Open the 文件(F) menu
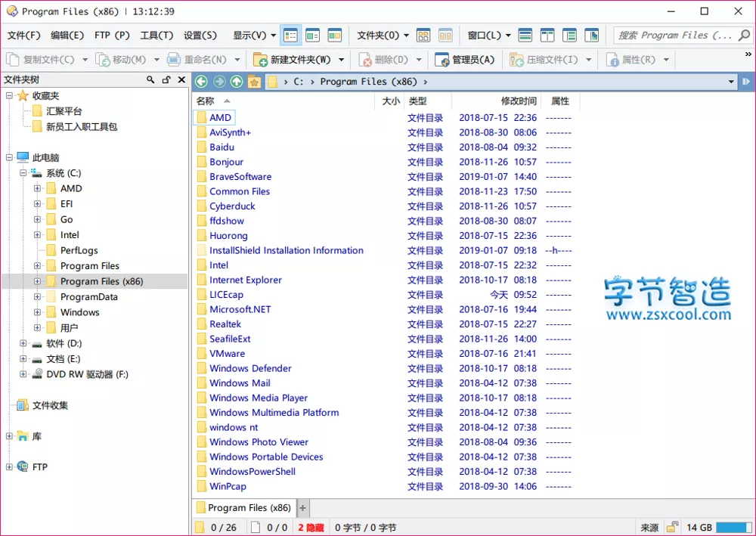 [x=23, y=36]
